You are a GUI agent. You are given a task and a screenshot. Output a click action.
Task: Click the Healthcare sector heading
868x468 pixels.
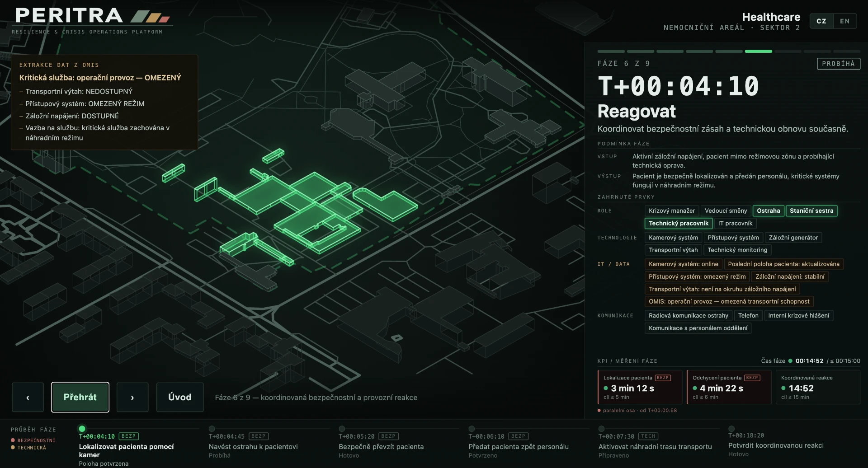(771, 17)
